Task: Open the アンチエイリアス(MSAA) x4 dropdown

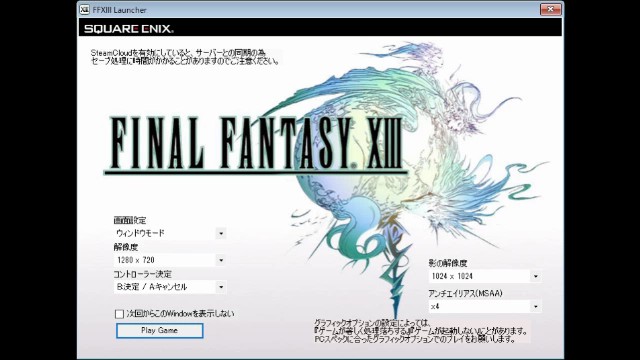Action: 485,306
